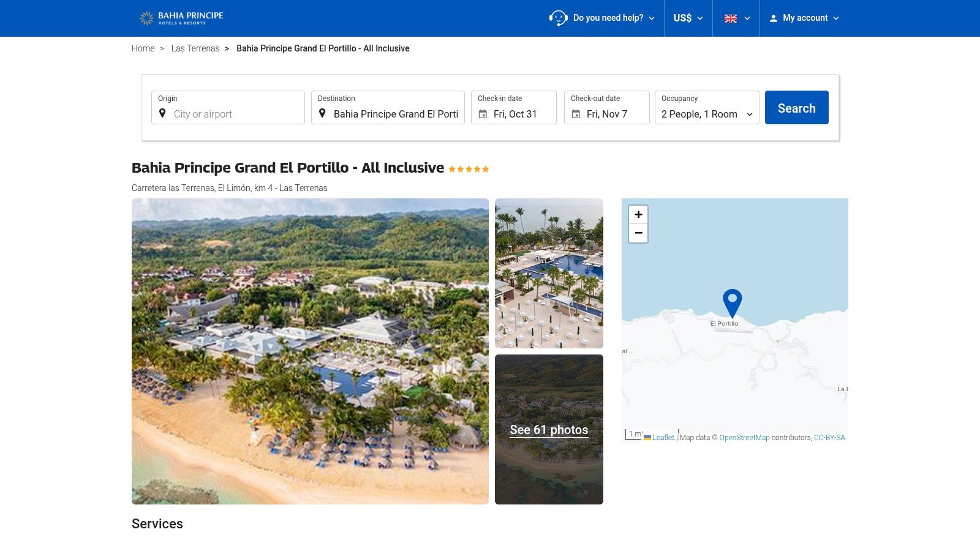Click the headset help icon in header
980x551 pixels.
click(x=559, y=18)
